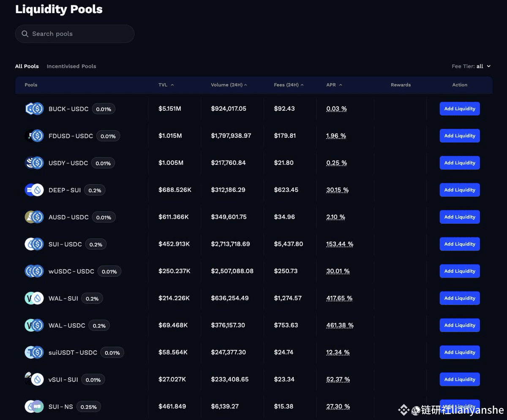
Task: Click the magnifier icon in search box
Action: pos(25,34)
